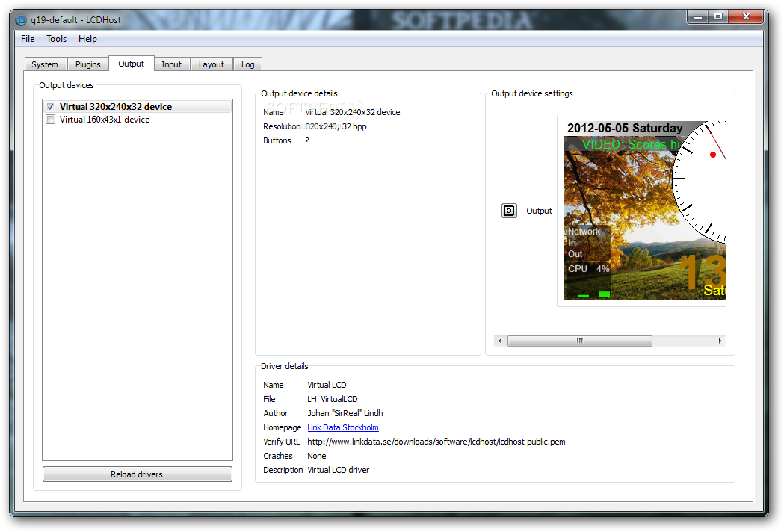Click the LCD preview thumbnail image

click(645, 211)
